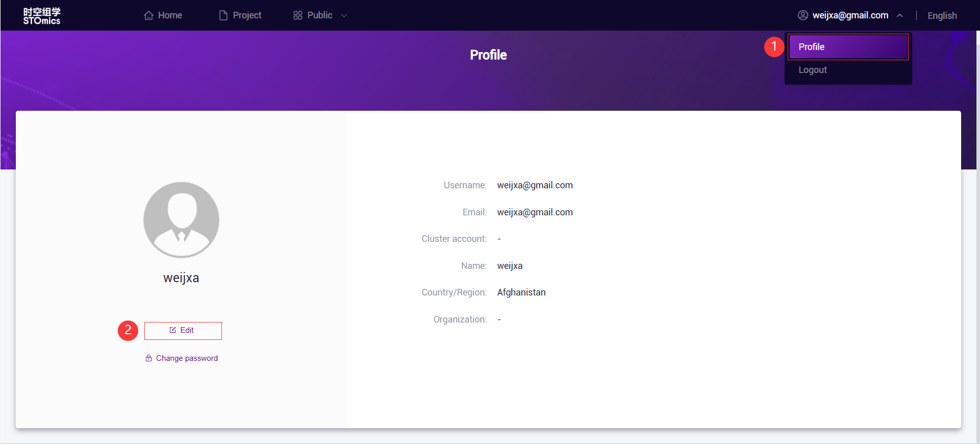Image resolution: width=980 pixels, height=444 pixels.
Task: Click the pencil icon inside Edit button
Action: (173, 330)
